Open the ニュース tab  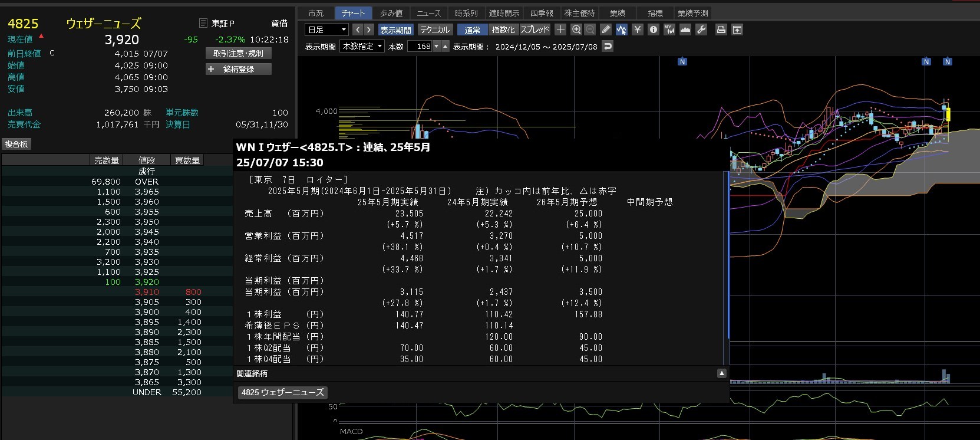click(429, 13)
